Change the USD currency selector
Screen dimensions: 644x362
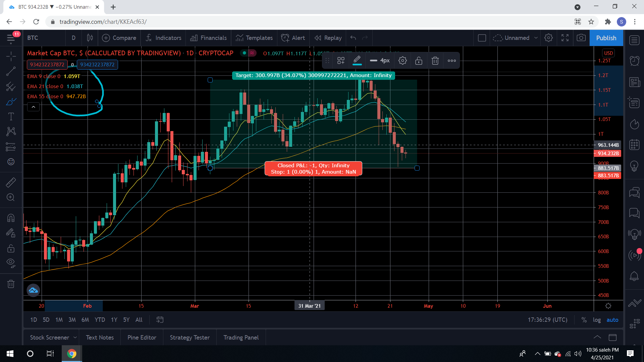608,53
